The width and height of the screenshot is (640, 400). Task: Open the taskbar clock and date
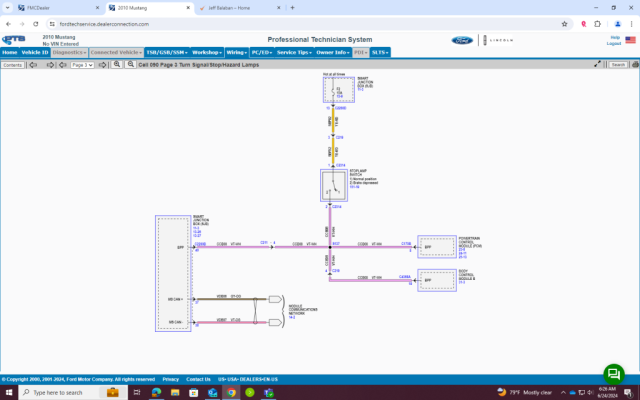coord(607,392)
